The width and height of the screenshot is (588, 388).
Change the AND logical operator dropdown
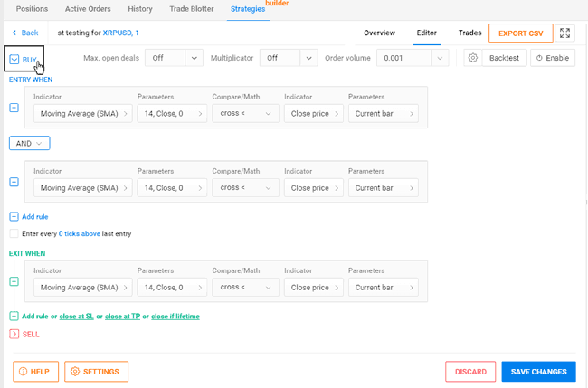(29, 143)
